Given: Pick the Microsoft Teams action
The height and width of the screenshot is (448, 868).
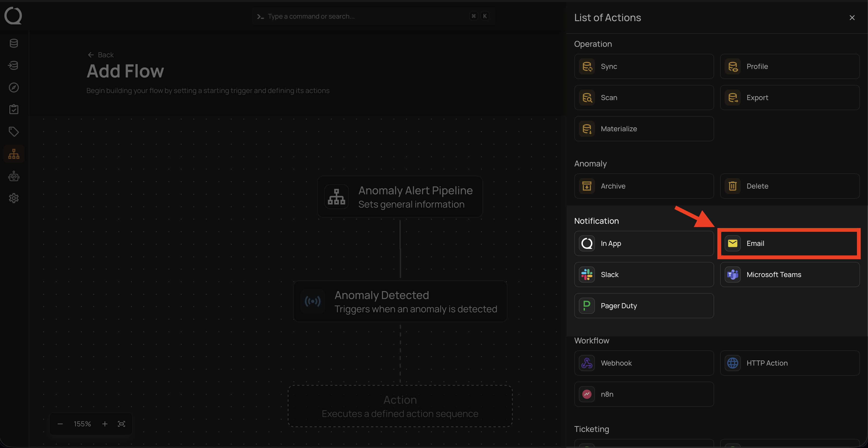Looking at the screenshot, I should pos(789,275).
